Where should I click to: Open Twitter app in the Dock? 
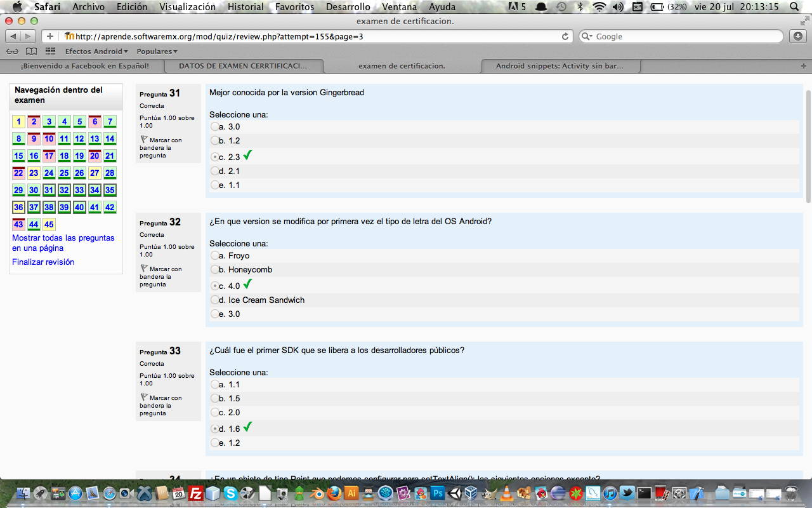click(627, 493)
